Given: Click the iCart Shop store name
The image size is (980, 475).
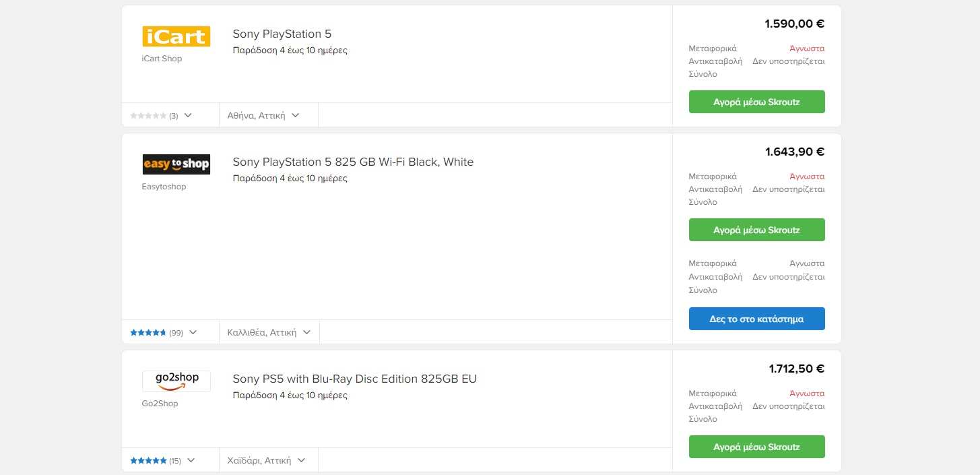Looking at the screenshot, I should coord(162,59).
